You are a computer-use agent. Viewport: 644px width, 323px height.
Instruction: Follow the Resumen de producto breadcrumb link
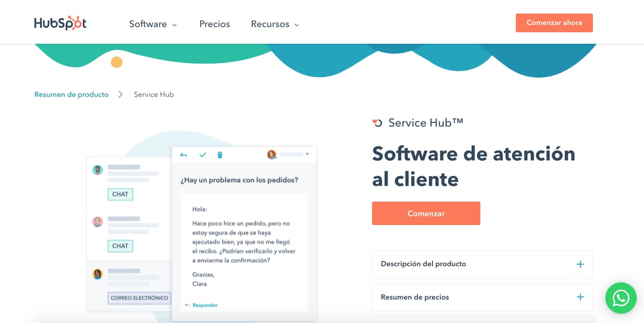click(x=71, y=94)
